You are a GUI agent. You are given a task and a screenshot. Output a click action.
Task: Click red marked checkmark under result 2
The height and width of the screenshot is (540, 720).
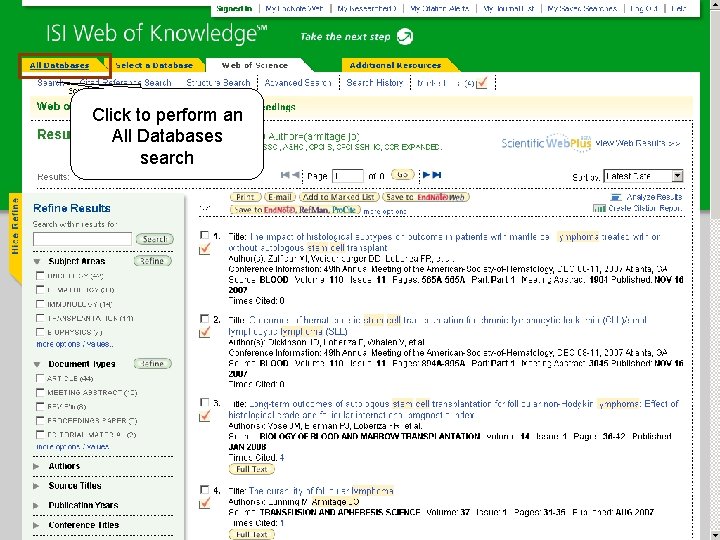(x=204, y=332)
